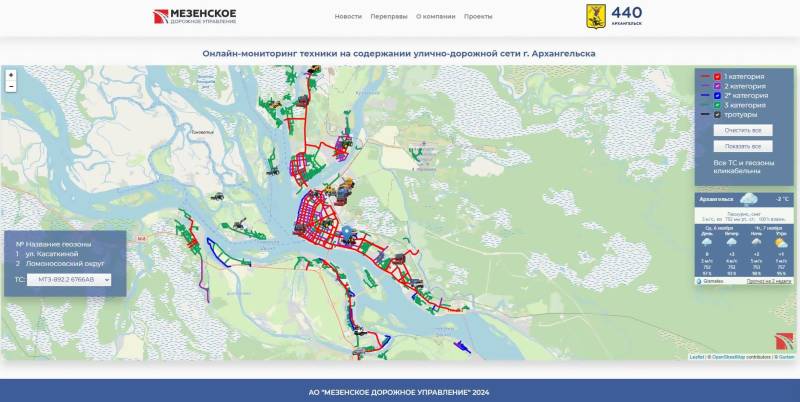Uncheck the 'тротуары' layer checkbox
The image size is (800, 402).
(717, 114)
